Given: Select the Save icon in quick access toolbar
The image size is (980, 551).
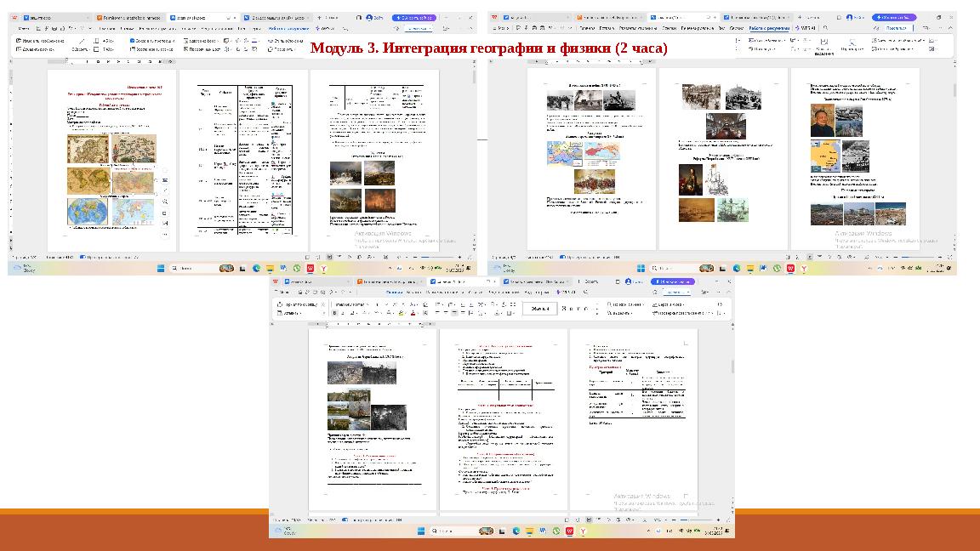Looking at the screenshot, I should tap(299, 292).
